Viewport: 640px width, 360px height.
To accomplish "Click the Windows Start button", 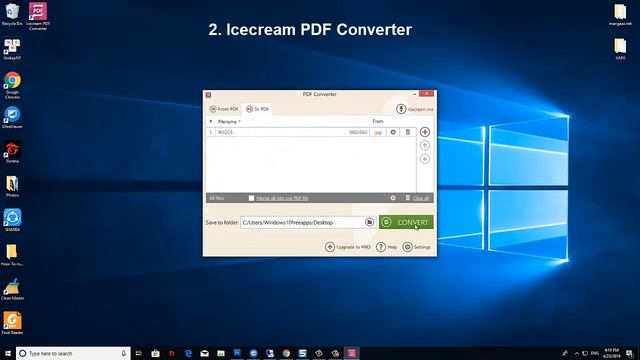I will [x=8, y=353].
